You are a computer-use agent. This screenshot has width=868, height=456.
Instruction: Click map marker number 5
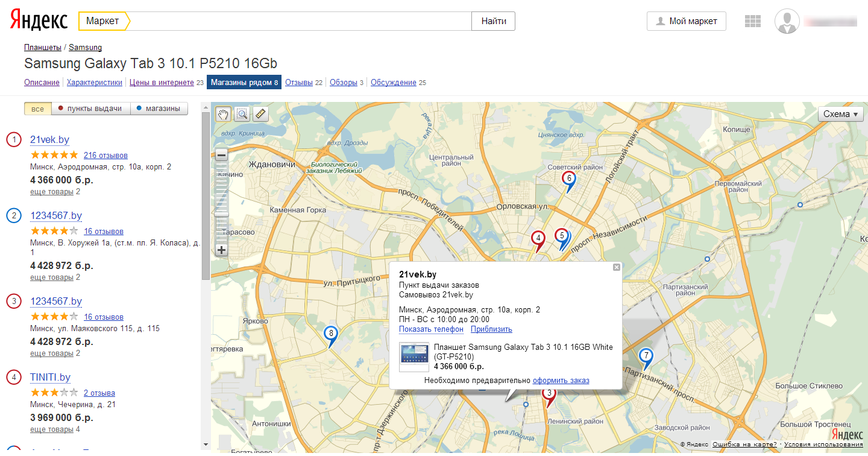(x=561, y=236)
